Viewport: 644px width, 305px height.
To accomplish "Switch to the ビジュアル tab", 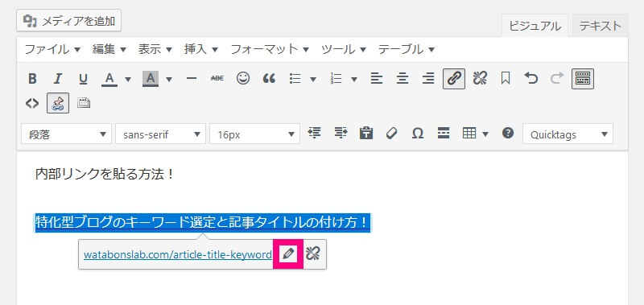I will click(x=535, y=26).
